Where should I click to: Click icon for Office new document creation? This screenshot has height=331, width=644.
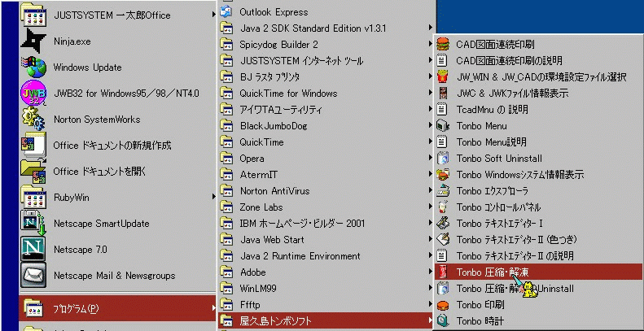[x=33, y=145]
